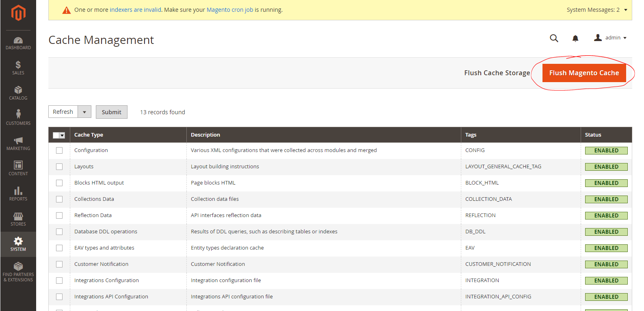Click ENABLED status of Reflection Data row
Image resolution: width=644 pixels, height=311 pixels.
(x=606, y=215)
